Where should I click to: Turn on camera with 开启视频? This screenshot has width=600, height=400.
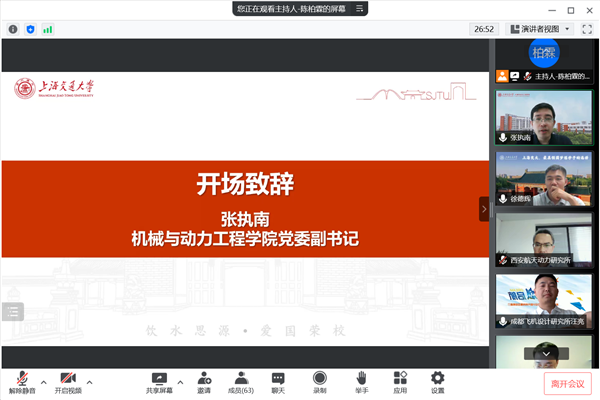pos(68,380)
